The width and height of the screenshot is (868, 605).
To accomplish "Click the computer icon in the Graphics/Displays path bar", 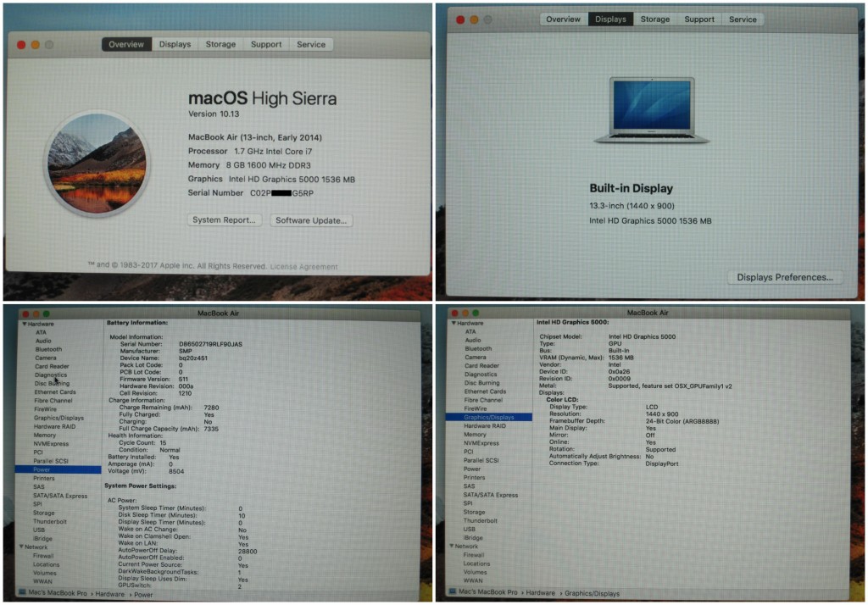I will [x=452, y=594].
